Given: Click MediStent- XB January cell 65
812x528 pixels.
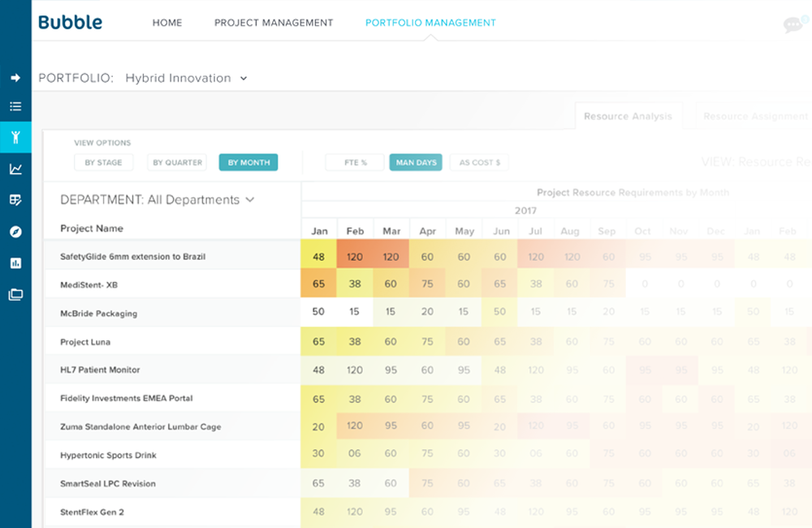Looking at the screenshot, I should coord(318,283).
